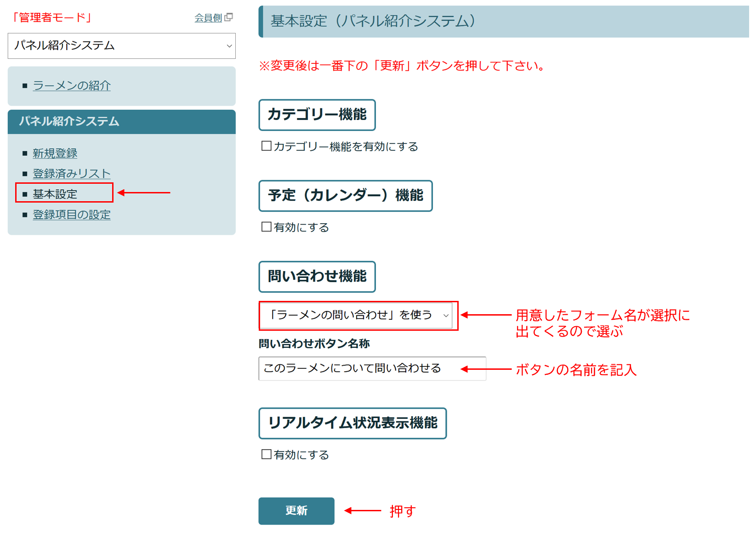Open 登録項目の設定 from the sidebar
This screenshot has width=756, height=537.
[72, 215]
